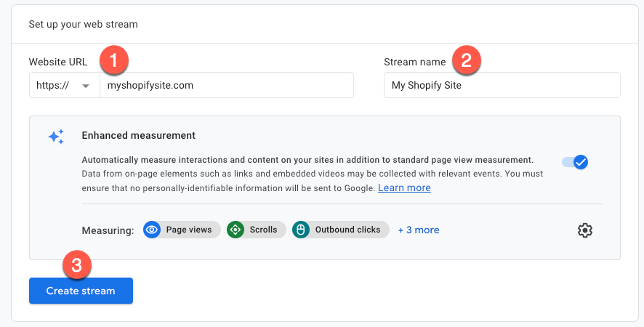Expand the + 3 more measurements
Screen dimensions: 644x327
pos(419,230)
